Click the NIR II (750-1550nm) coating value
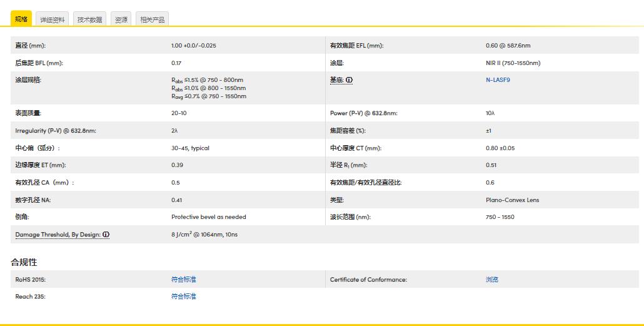The width and height of the screenshot is (644, 326). pyautogui.click(x=513, y=63)
